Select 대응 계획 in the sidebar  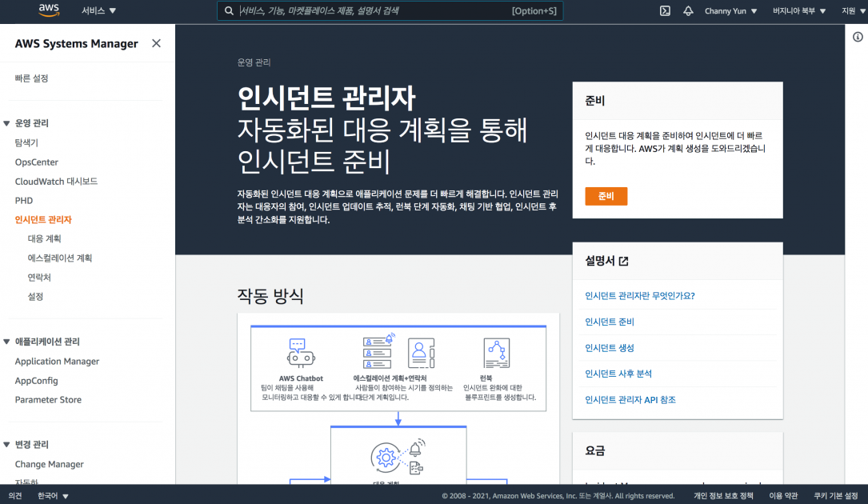click(44, 238)
